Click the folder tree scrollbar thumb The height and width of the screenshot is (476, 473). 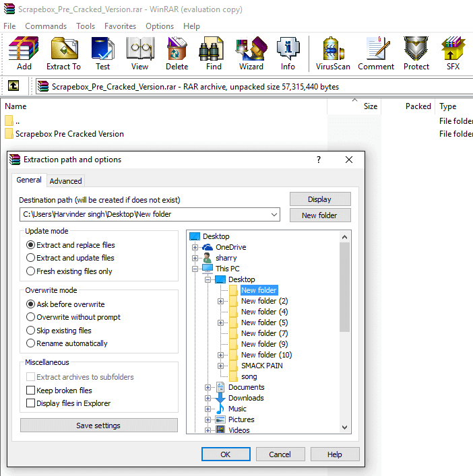click(344, 287)
